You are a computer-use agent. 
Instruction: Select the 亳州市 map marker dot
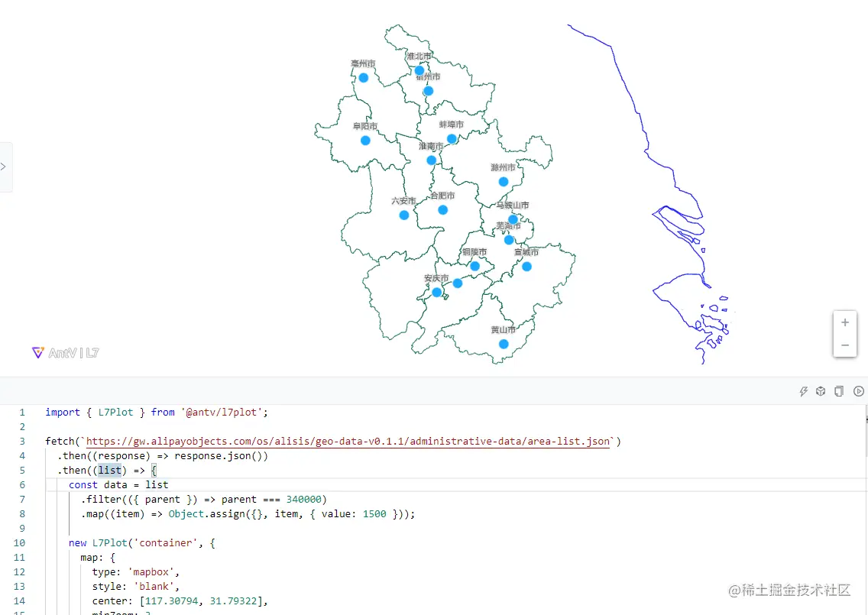pyautogui.click(x=363, y=77)
